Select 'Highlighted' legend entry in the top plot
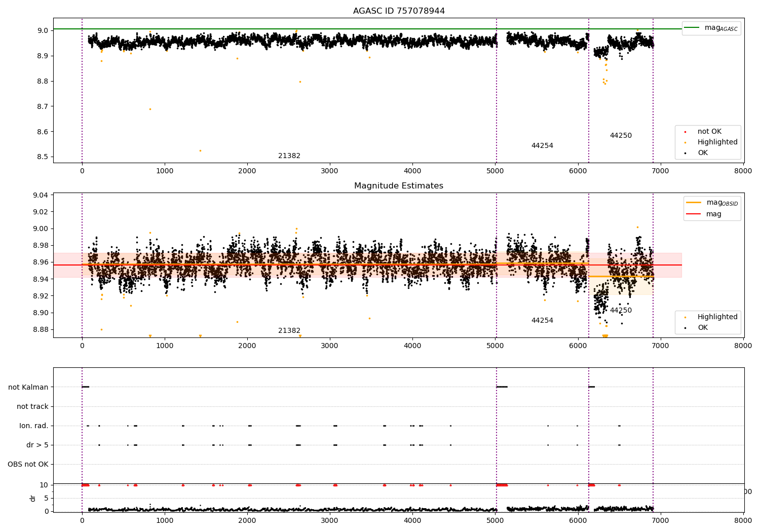Image resolution: width=760 pixels, height=532 pixels. tap(717, 142)
